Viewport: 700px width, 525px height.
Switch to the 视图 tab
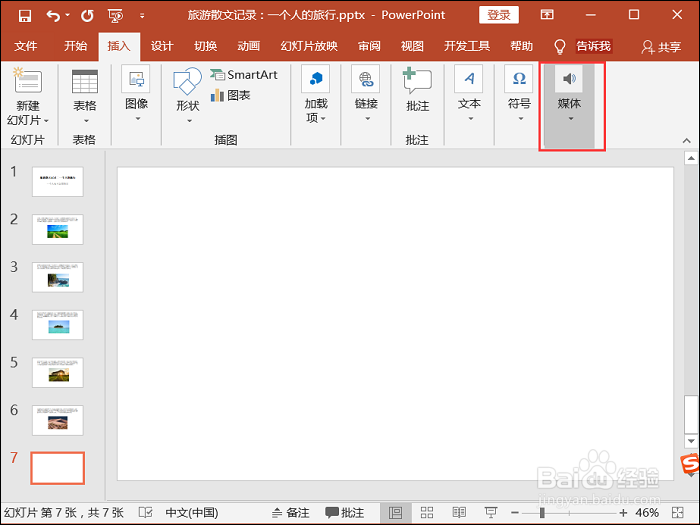[412, 46]
